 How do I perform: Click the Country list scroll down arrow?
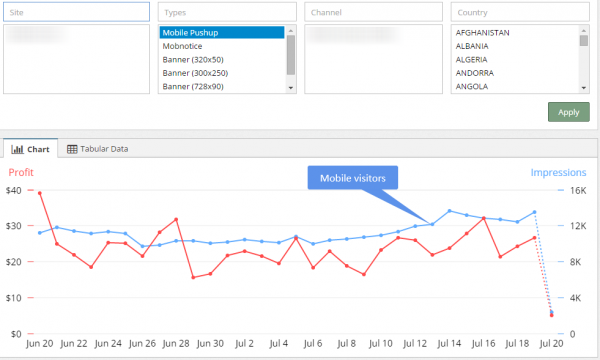click(584, 88)
